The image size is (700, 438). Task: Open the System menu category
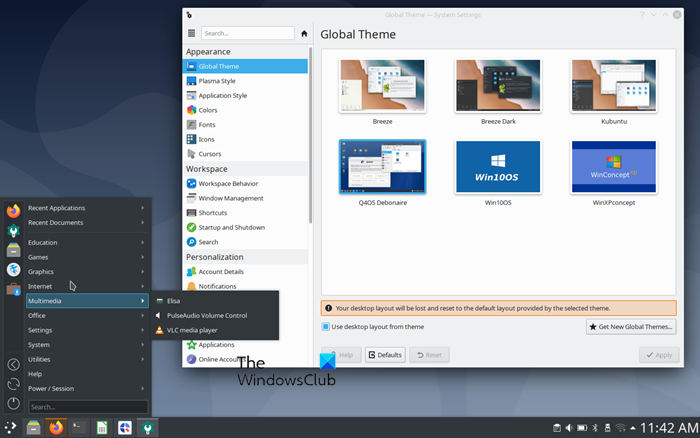point(87,345)
